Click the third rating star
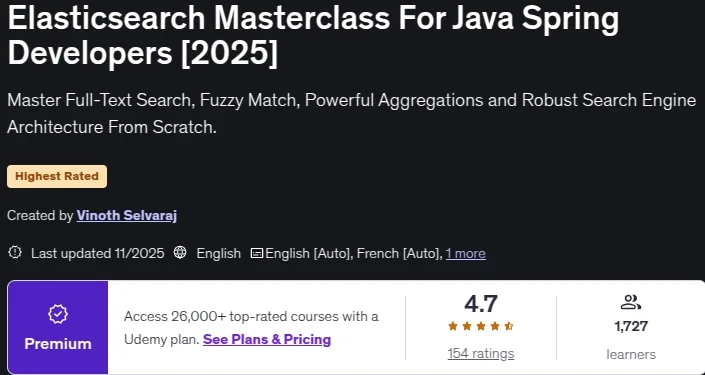This screenshot has height=375, width=705. (x=481, y=326)
